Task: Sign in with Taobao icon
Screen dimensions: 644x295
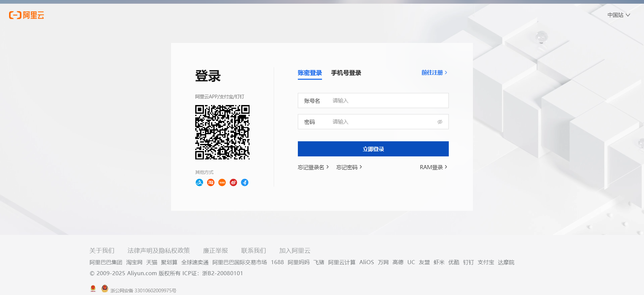Action: (x=211, y=183)
